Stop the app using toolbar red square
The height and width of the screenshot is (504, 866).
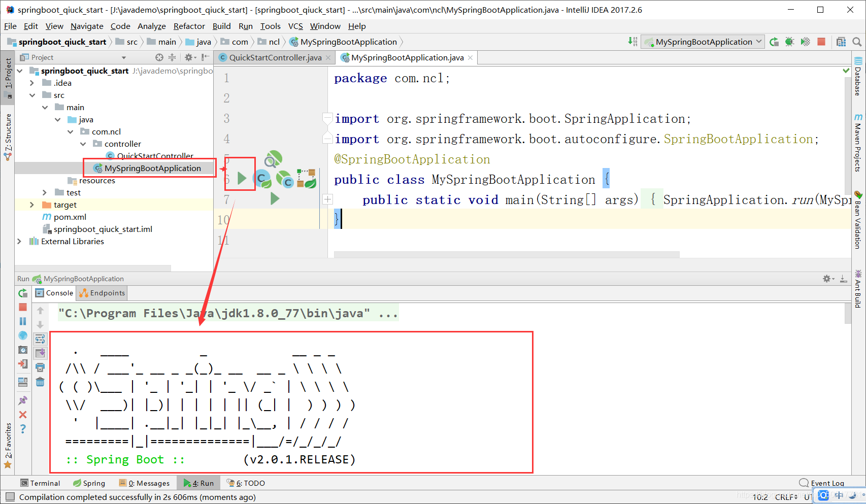[821, 42]
